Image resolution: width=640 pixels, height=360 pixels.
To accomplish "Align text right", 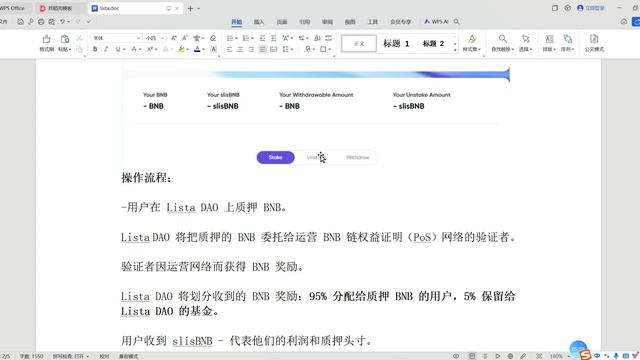I will click(x=251, y=49).
